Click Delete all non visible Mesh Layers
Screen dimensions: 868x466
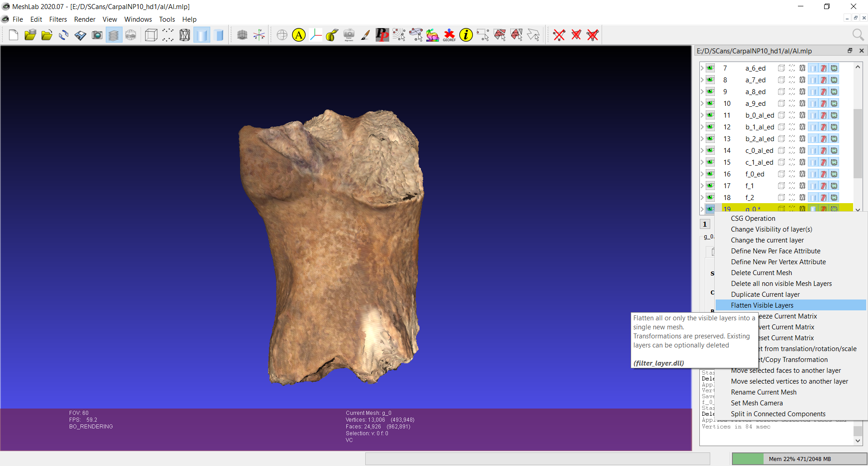pyautogui.click(x=791, y=284)
